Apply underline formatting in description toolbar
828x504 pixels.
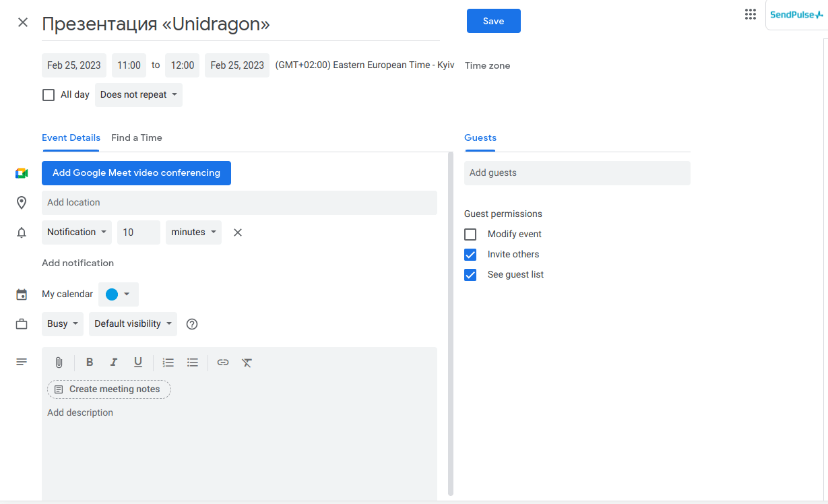(x=138, y=363)
